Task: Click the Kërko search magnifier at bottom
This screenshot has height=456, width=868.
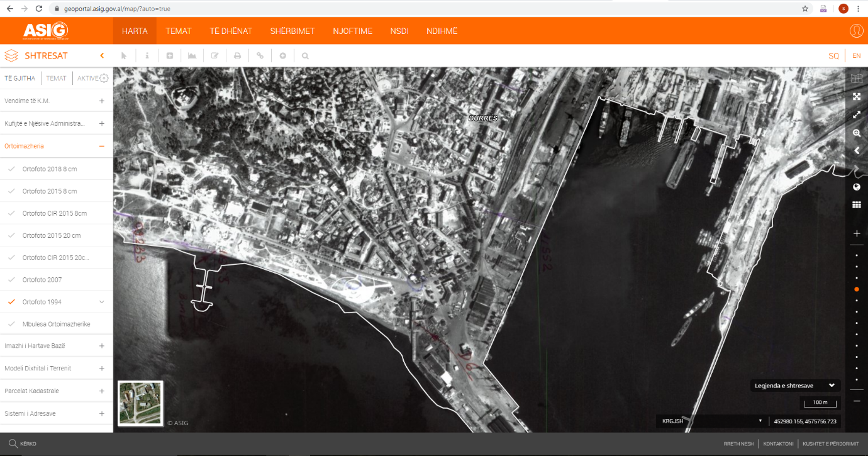Action: pyautogui.click(x=13, y=443)
